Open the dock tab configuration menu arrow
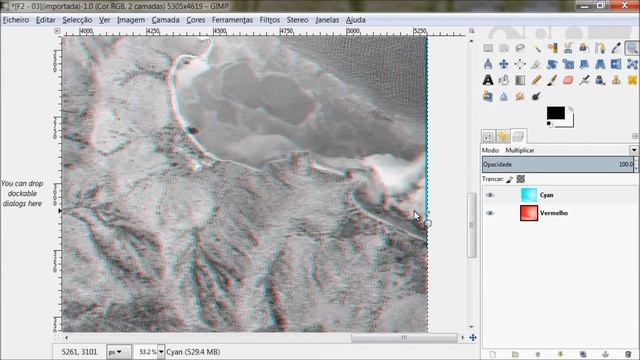The image size is (640, 360). pyautogui.click(x=635, y=136)
